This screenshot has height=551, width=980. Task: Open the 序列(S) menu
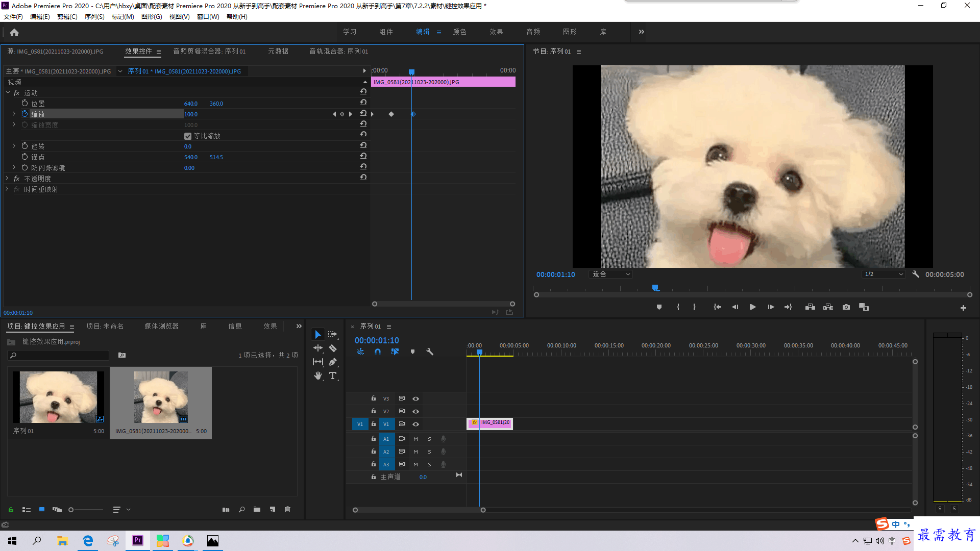[94, 16]
